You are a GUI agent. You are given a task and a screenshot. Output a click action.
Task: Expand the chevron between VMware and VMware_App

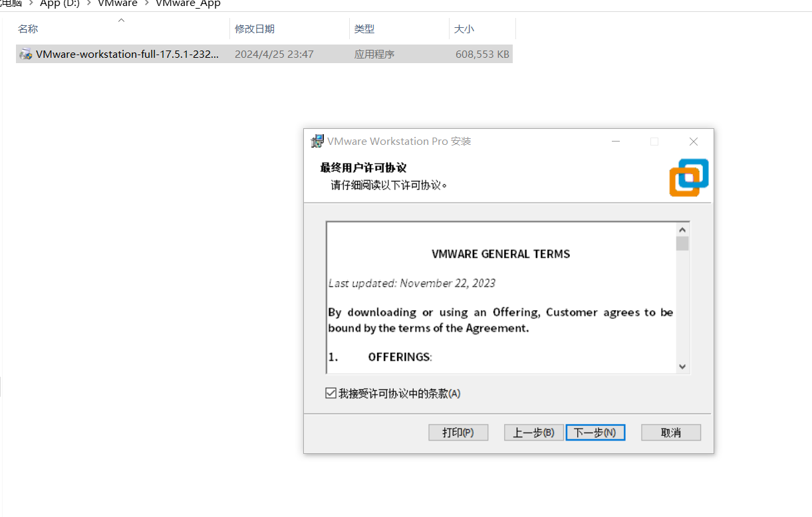point(146,3)
